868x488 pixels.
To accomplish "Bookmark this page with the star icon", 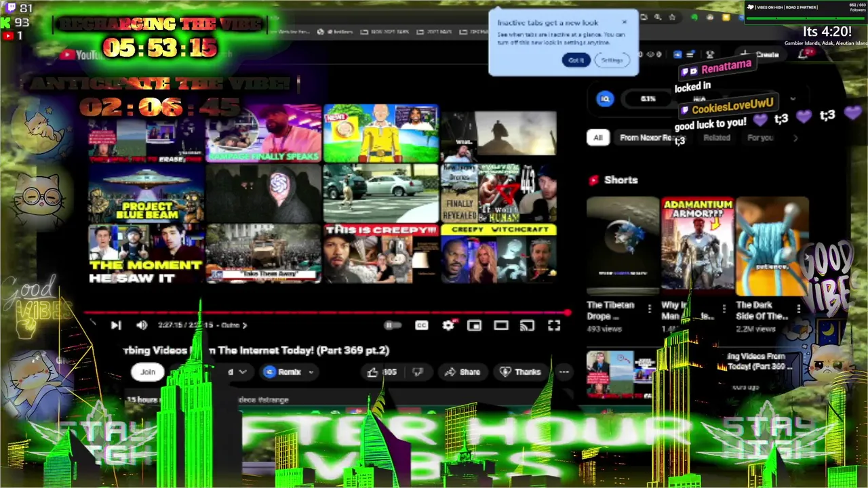I will [x=672, y=17].
